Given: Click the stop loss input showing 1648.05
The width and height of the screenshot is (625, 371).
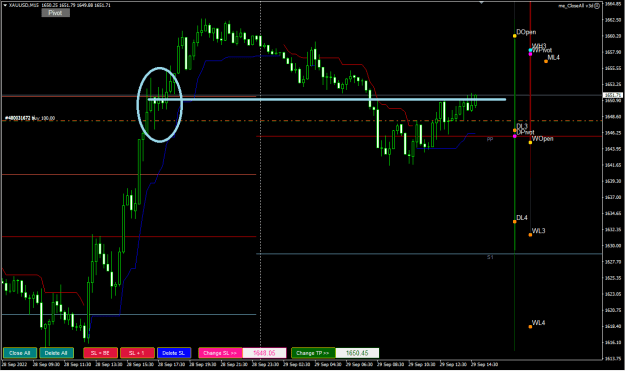Looking at the screenshot, I should click(264, 353).
